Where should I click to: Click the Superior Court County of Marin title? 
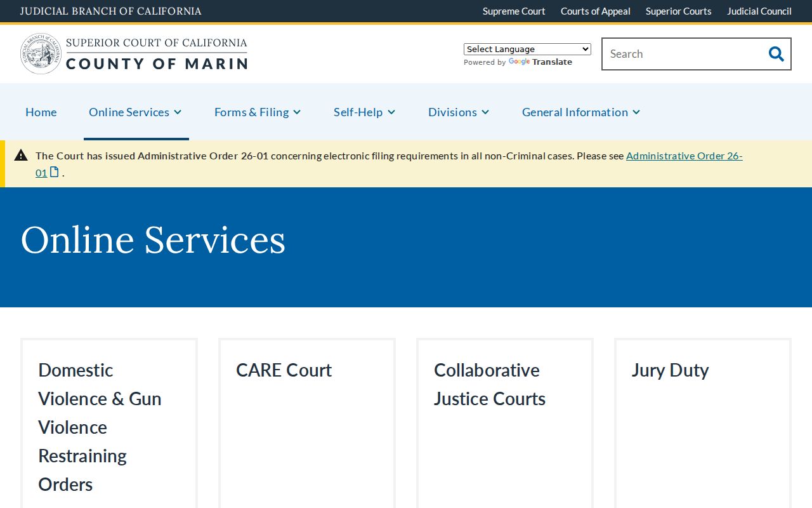click(x=157, y=54)
